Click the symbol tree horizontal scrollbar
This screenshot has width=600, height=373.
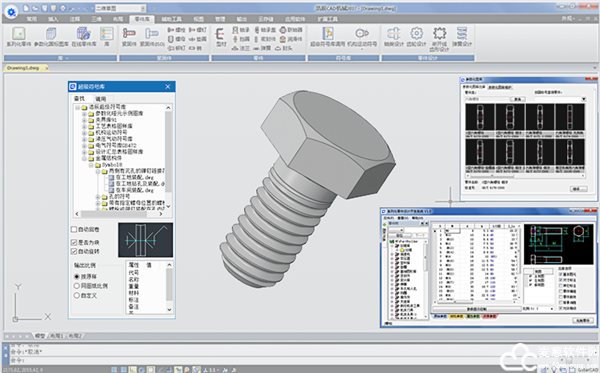pos(119,214)
